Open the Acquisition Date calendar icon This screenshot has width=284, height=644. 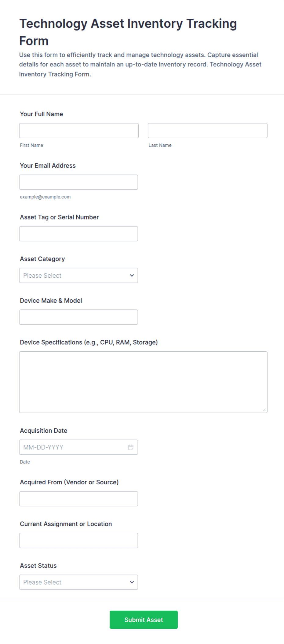[131, 447]
